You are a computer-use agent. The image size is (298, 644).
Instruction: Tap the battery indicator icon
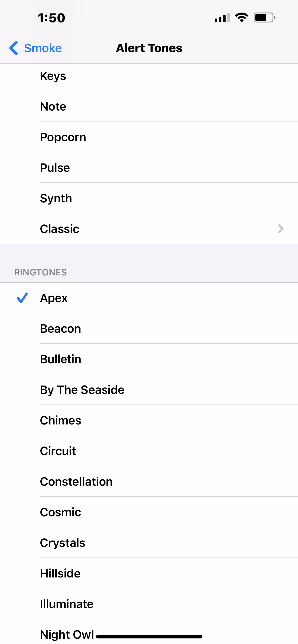coord(265,17)
